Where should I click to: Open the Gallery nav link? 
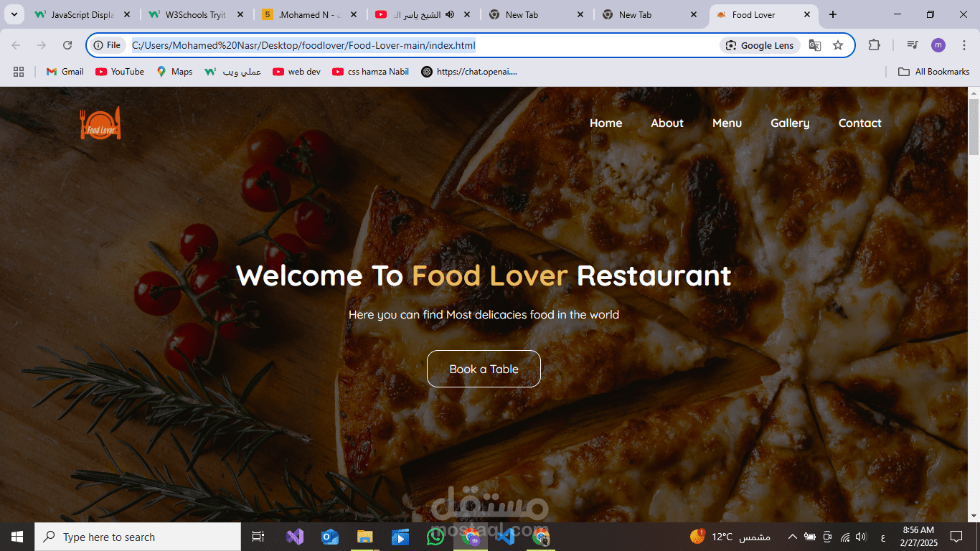790,123
